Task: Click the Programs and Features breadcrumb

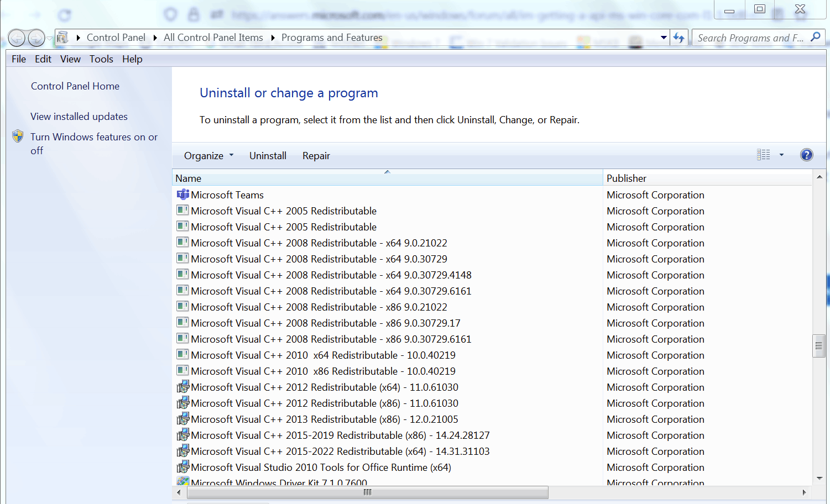Action: pyautogui.click(x=332, y=38)
